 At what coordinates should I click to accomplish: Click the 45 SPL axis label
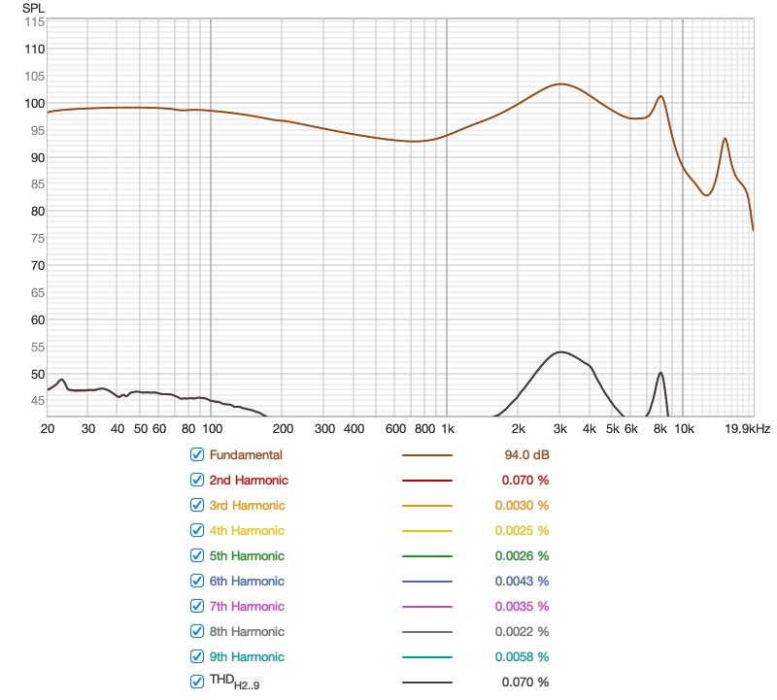38,401
